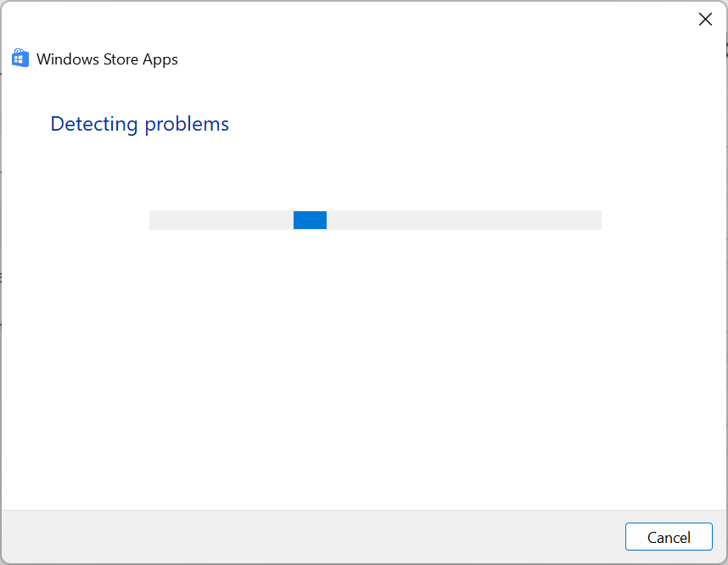Select the Microsoft Store shopping bag logo

(20, 59)
